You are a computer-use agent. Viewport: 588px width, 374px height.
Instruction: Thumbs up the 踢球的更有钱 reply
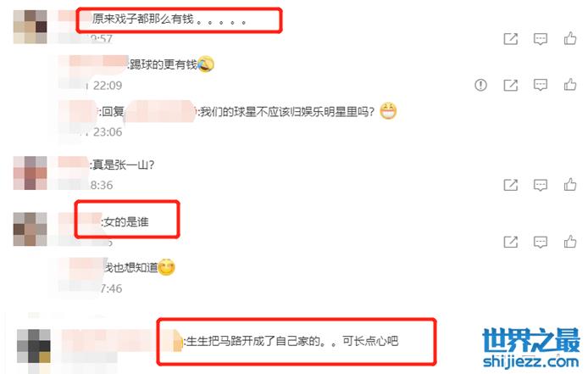click(570, 85)
